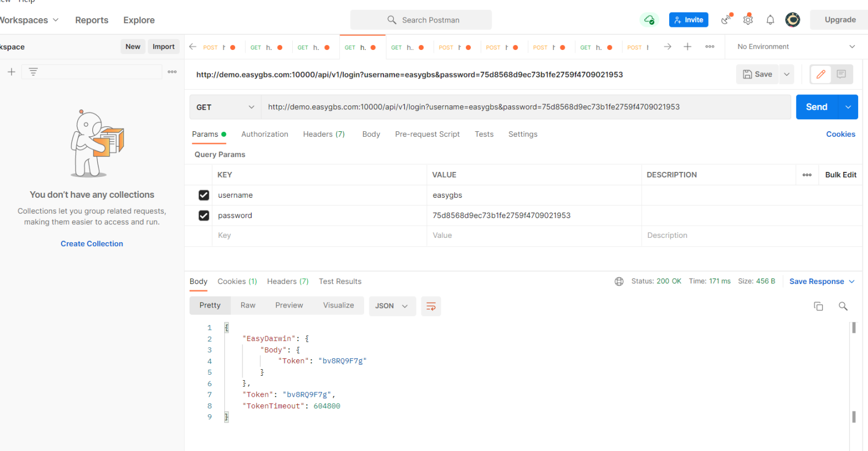Open the Cookies link
Screen dimensions: 868x451
(x=841, y=134)
